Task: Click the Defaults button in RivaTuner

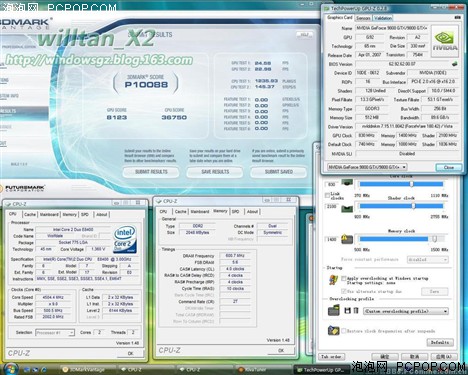Action: (x=439, y=342)
